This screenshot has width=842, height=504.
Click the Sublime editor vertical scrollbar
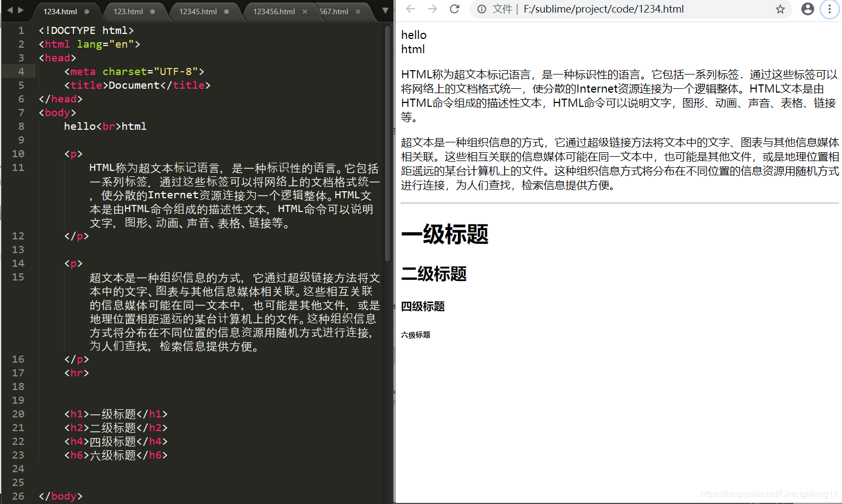[388, 144]
